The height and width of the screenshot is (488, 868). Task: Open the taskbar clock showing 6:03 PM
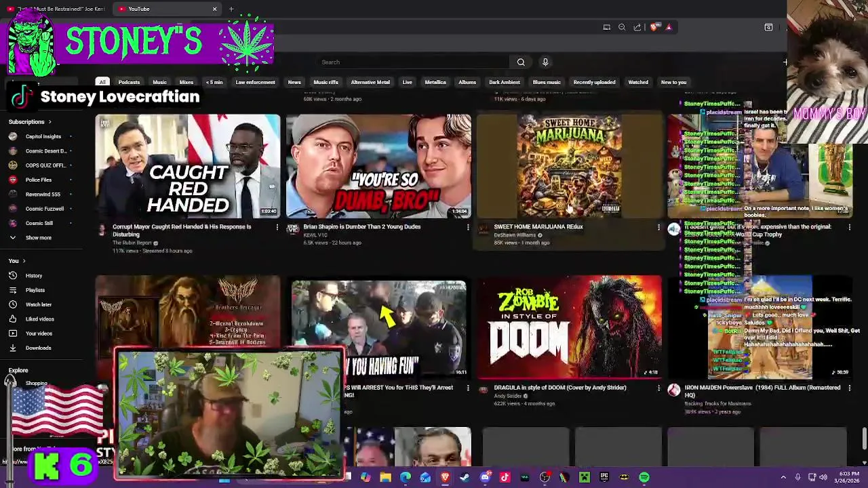tap(848, 478)
